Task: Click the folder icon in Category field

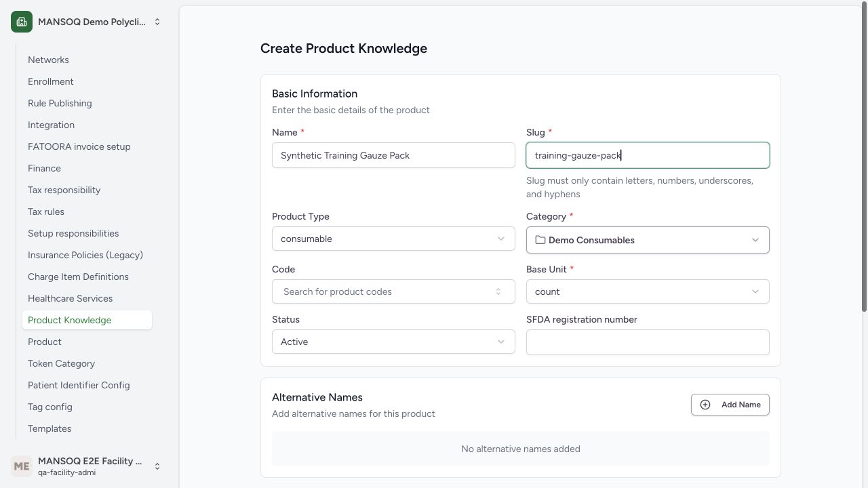Action: pyautogui.click(x=540, y=240)
